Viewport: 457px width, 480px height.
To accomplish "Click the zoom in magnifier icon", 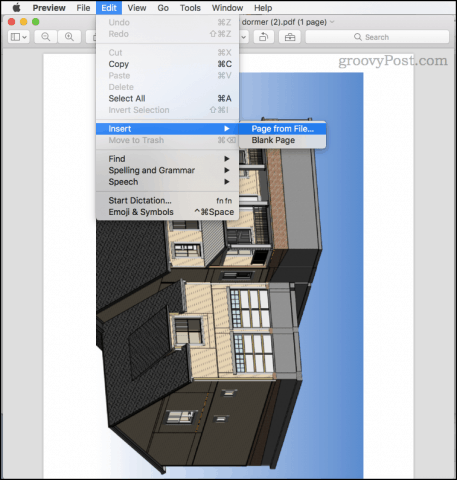I will pyautogui.click(x=69, y=37).
